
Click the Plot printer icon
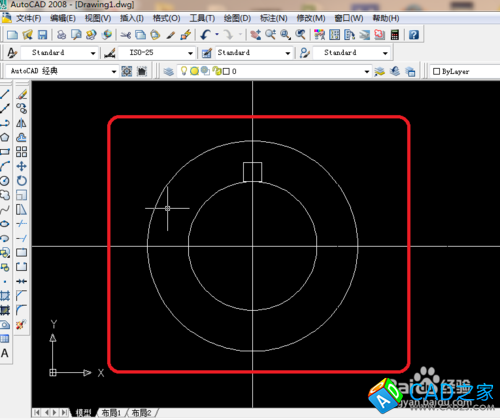pyautogui.click(x=61, y=35)
